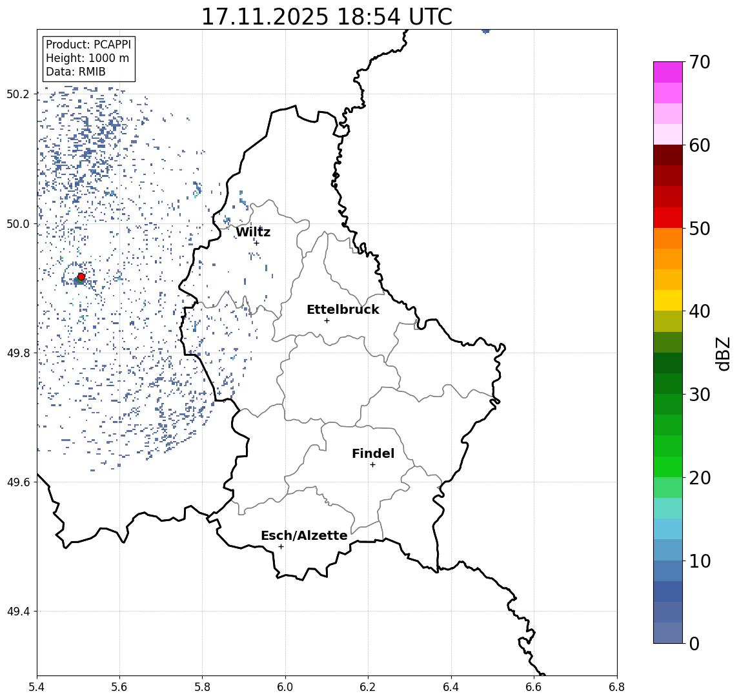Click the longitude tick label '6.4'

451,687
